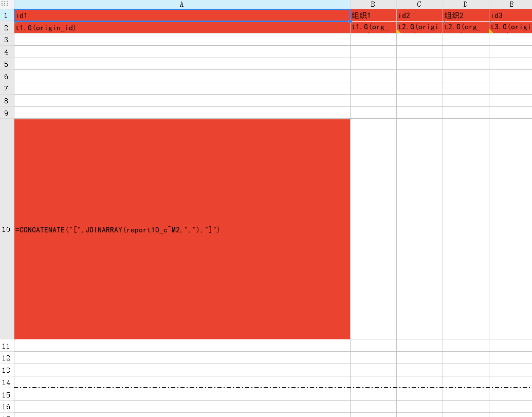This screenshot has height=417, width=532.
Task: Select row 6 header
Action: [x=7, y=76]
